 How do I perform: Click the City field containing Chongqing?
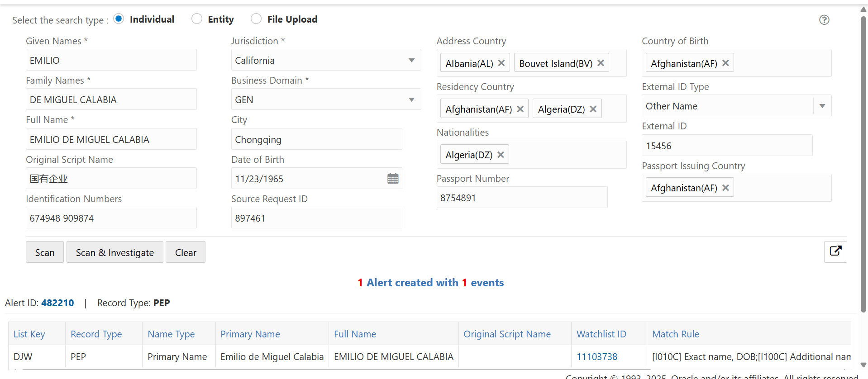pos(316,139)
